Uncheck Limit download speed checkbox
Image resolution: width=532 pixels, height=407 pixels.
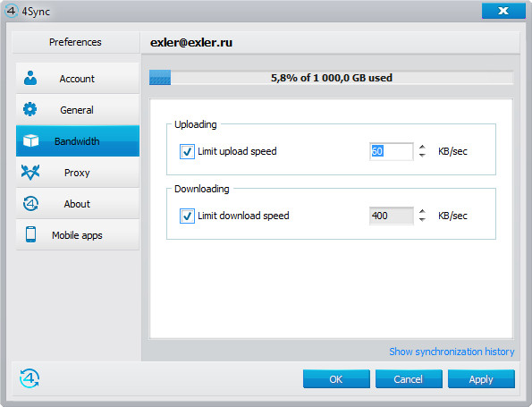[187, 216]
